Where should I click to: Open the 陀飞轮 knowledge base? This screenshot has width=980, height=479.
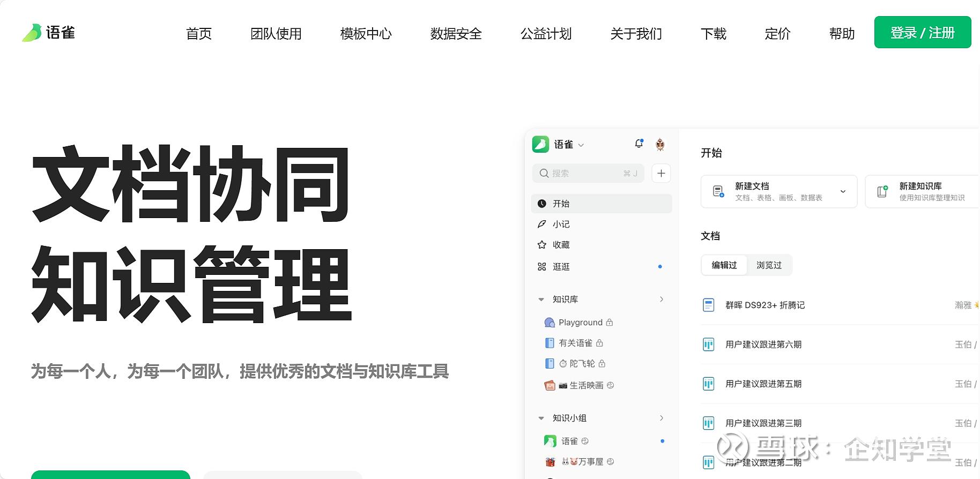click(582, 364)
